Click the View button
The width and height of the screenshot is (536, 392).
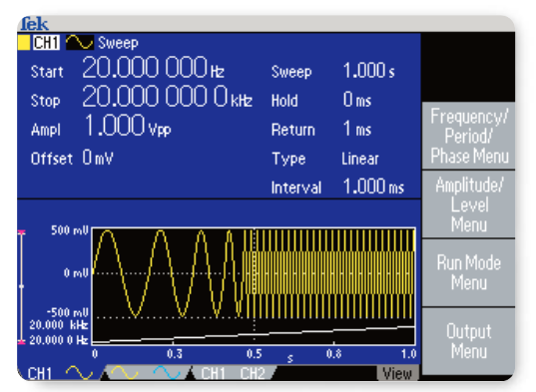tap(397, 374)
